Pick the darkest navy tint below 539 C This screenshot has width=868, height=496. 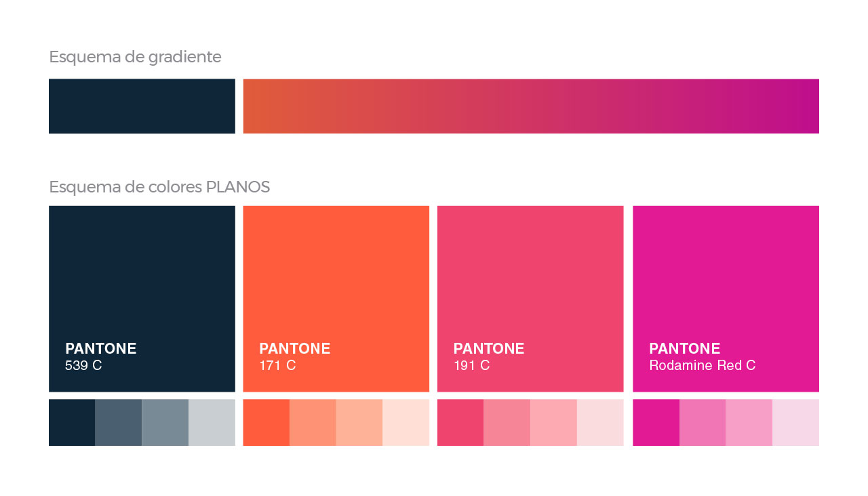tap(72, 423)
